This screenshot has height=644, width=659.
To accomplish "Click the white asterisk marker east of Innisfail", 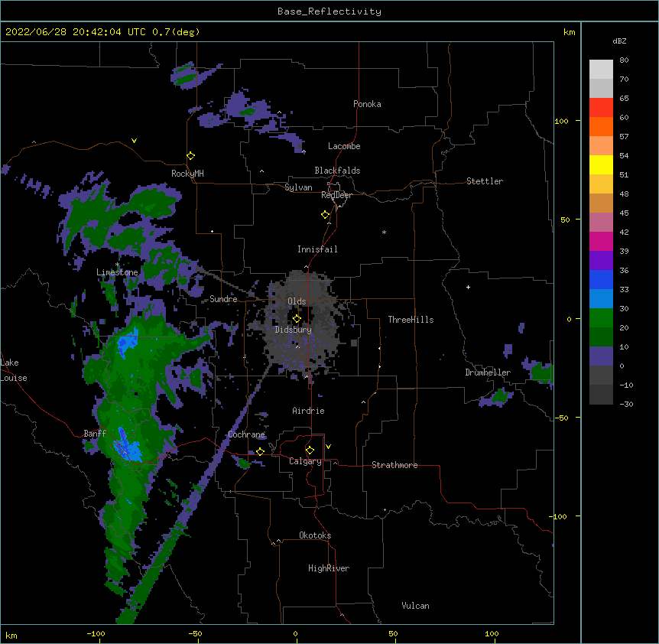I will (x=384, y=233).
